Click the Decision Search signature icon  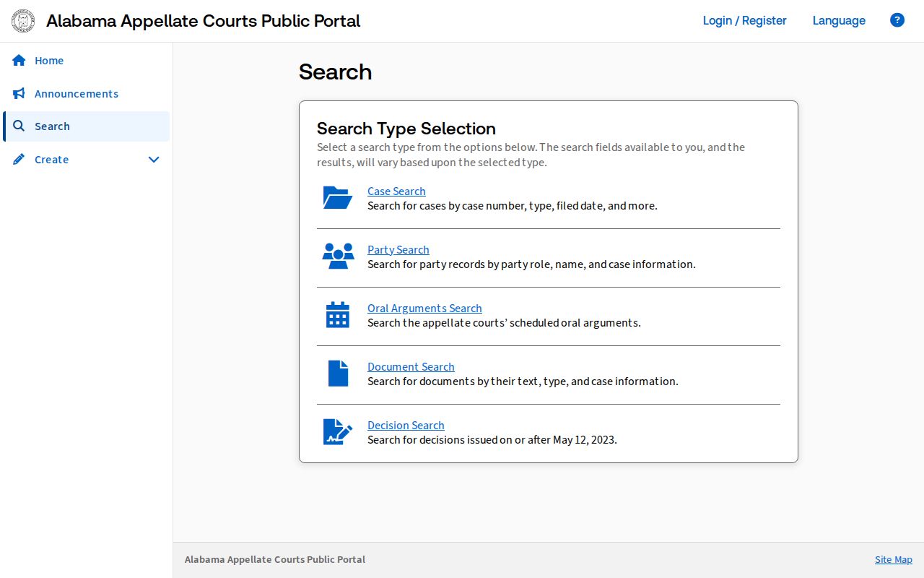tap(338, 432)
